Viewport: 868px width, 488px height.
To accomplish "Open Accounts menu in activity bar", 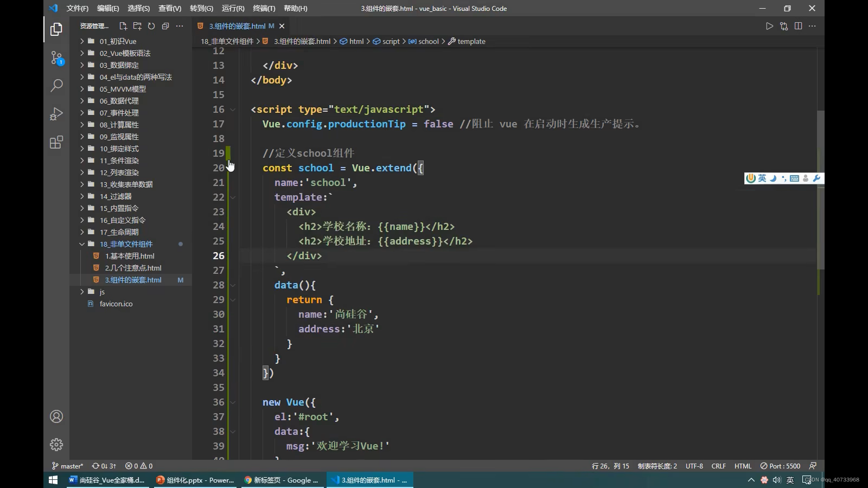I will click(x=56, y=416).
